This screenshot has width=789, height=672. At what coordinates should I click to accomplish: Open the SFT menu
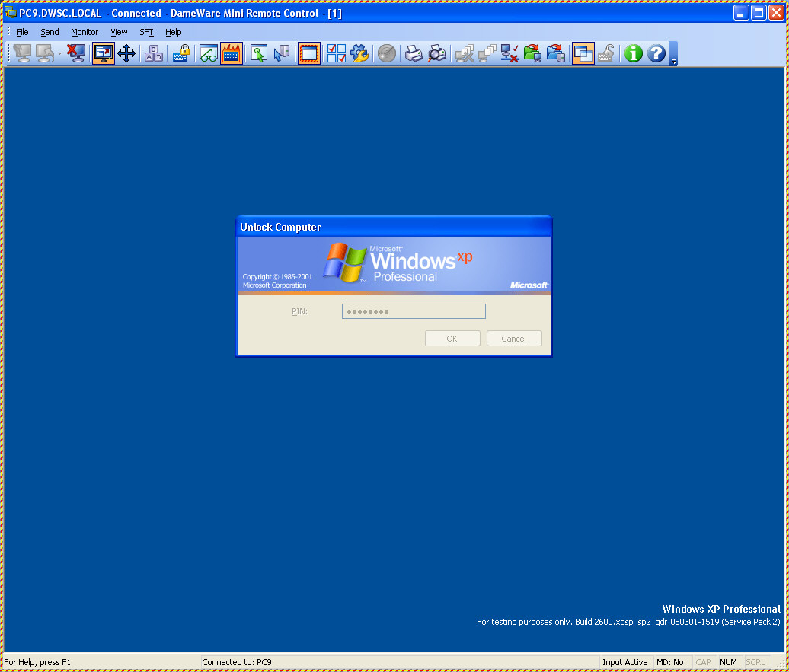tap(146, 32)
